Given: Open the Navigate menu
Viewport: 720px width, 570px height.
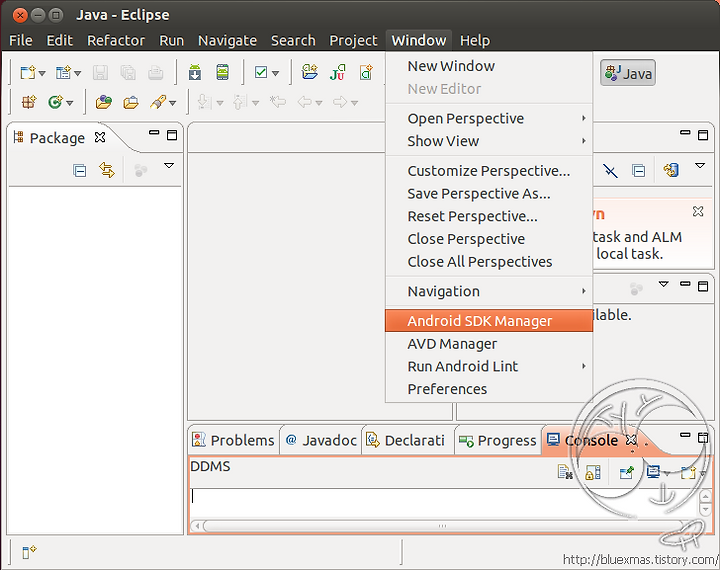Looking at the screenshot, I should click(227, 40).
